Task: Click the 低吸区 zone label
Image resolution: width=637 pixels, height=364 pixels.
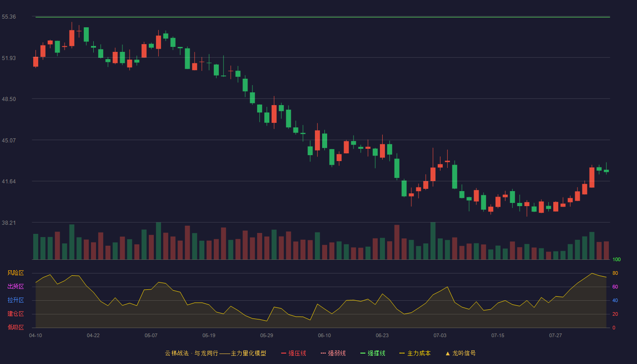Action: coord(15,328)
